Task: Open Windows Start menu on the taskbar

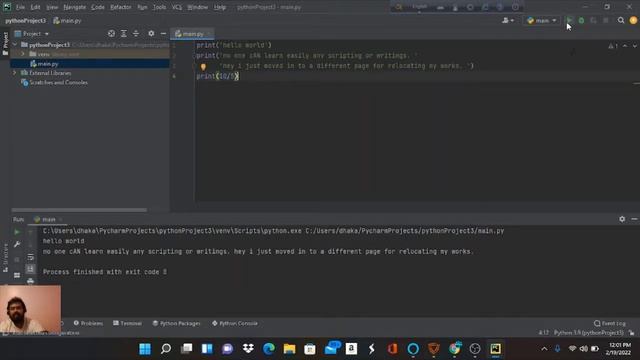Action: pos(144,349)
